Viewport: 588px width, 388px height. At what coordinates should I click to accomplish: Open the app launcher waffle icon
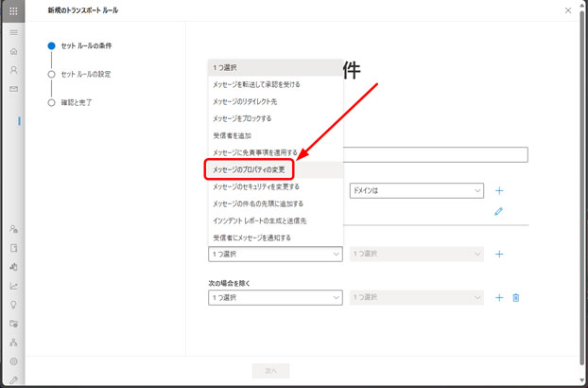(13, 10)
